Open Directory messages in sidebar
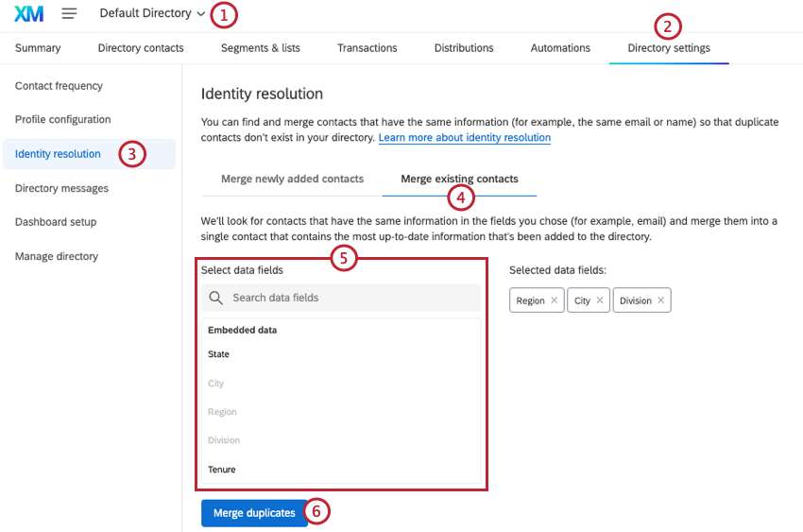Image resolution: width=803 pixels, height=532 pixels. (61, 188)
